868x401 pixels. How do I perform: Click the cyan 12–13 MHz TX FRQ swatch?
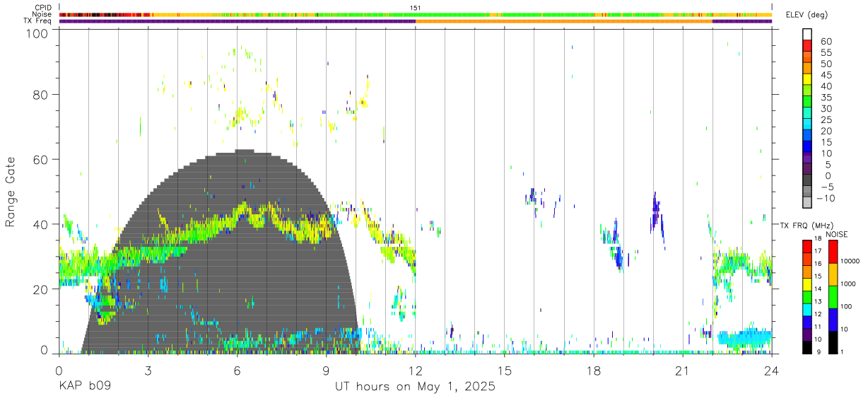807,308
